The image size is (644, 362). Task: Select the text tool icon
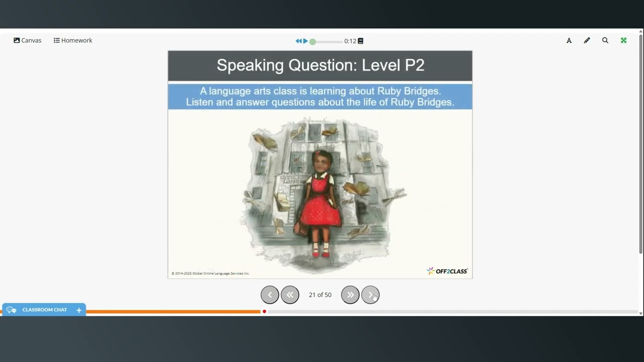point(569,41)
